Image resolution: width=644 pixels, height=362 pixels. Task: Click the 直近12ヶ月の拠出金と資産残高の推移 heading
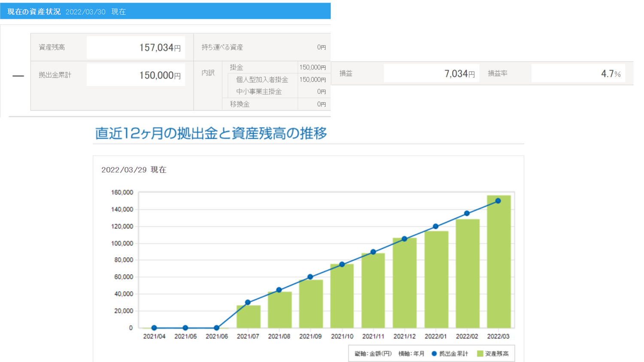[211, 133]
